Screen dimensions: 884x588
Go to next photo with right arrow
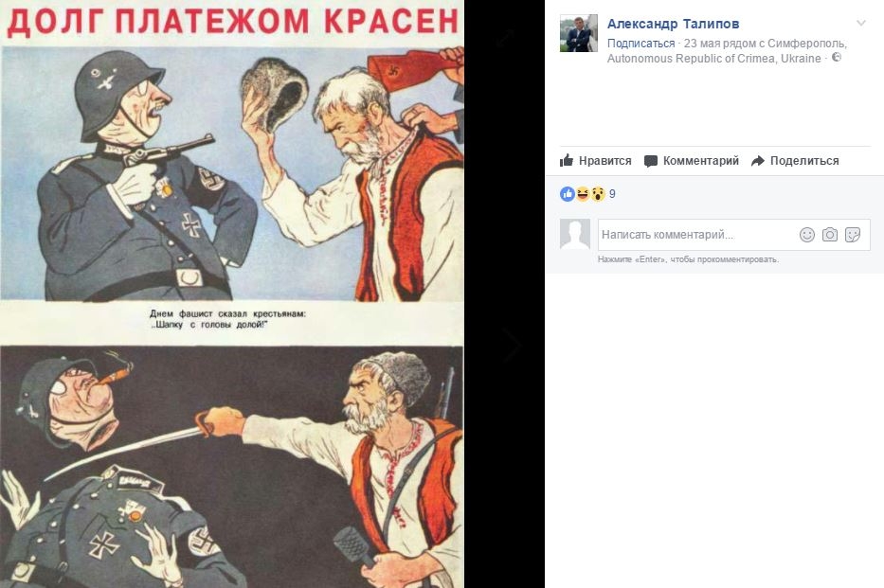pyautogui.click(x=513, y=343)
